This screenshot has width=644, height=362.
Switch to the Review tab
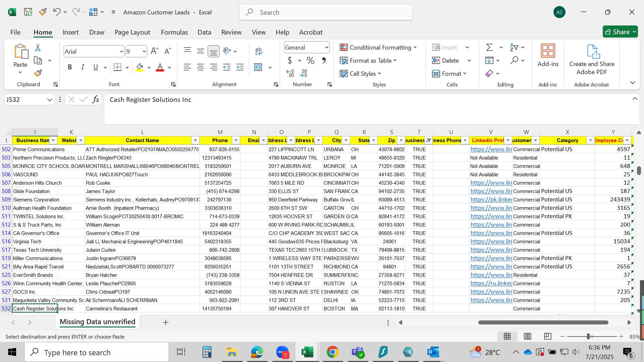click(x=231, y=32)
